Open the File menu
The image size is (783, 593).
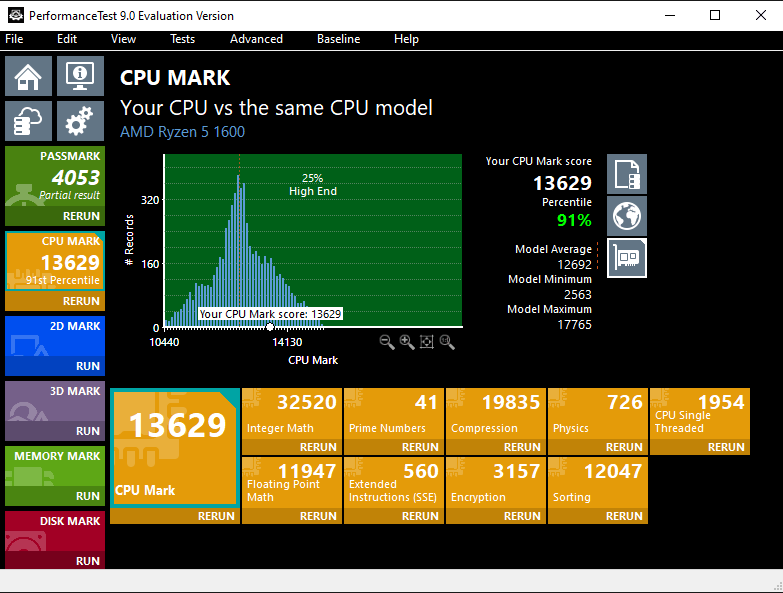(x=14, y=39)
